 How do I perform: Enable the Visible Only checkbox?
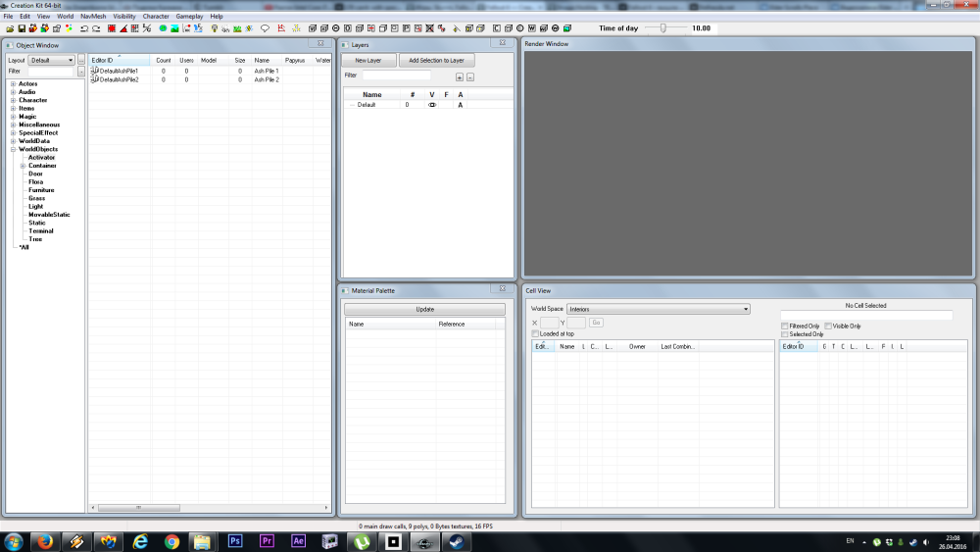tap(827, 326)
